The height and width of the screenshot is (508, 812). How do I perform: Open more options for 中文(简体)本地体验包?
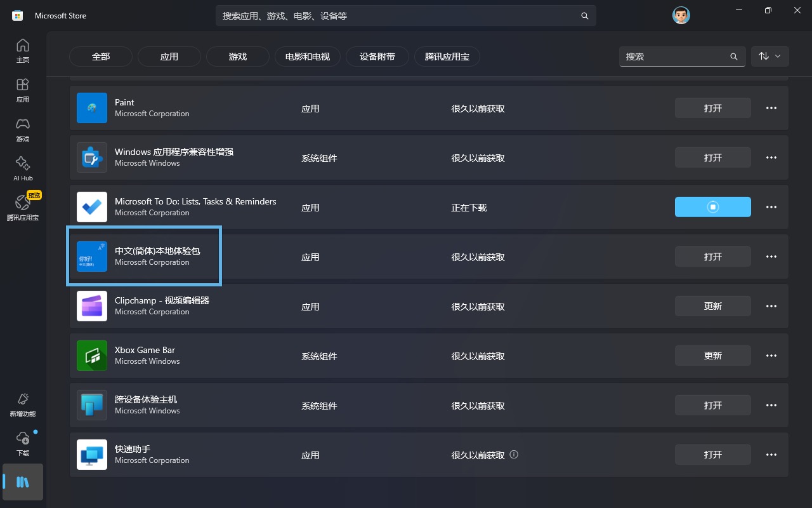[771, 257]
